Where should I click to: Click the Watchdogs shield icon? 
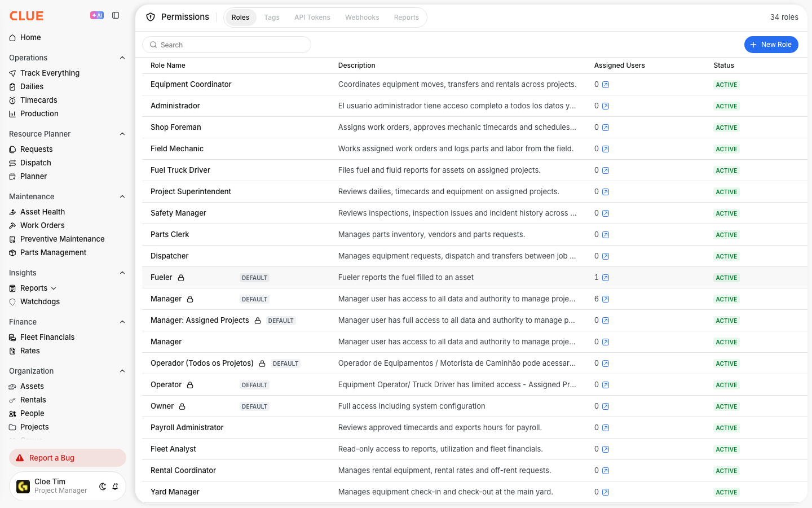12,302
